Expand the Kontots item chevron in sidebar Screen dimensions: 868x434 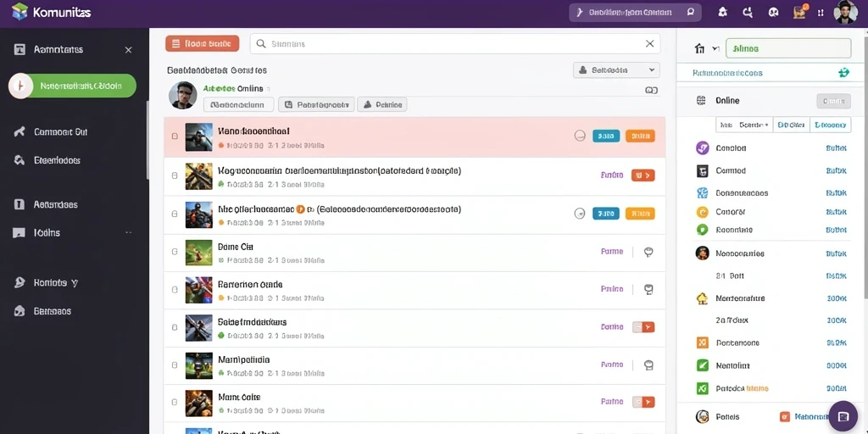coord(75,283)
